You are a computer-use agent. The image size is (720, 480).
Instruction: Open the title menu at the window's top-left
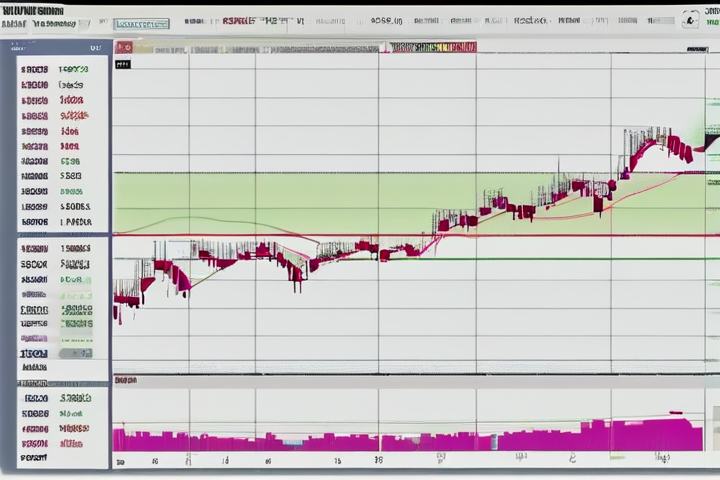click(x=30, y=11)
